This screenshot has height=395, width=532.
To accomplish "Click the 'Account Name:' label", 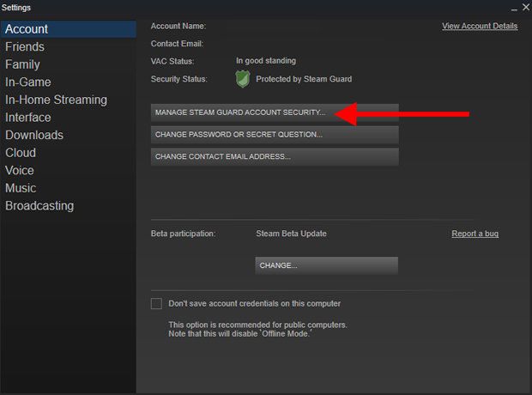I will (178, 26).
